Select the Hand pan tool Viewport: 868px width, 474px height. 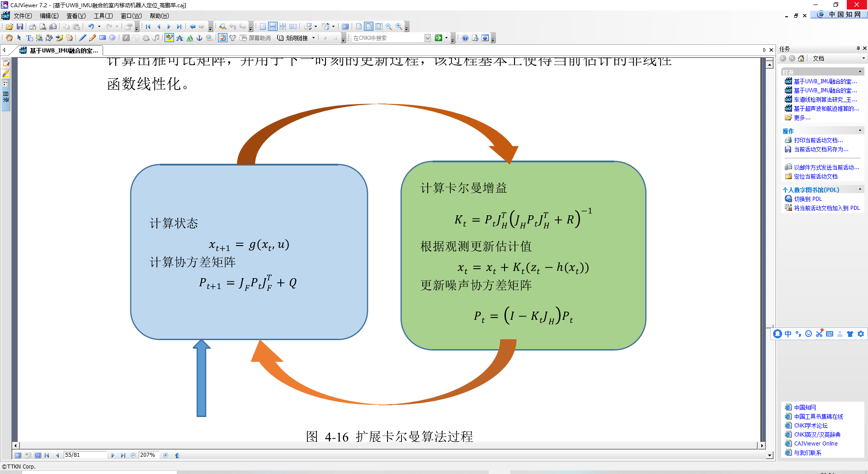(9, 38)
